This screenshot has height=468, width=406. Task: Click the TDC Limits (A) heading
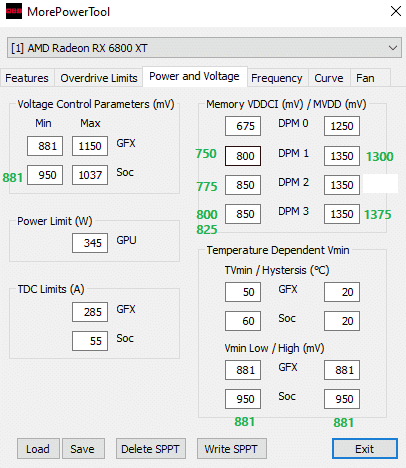(51, 289)
